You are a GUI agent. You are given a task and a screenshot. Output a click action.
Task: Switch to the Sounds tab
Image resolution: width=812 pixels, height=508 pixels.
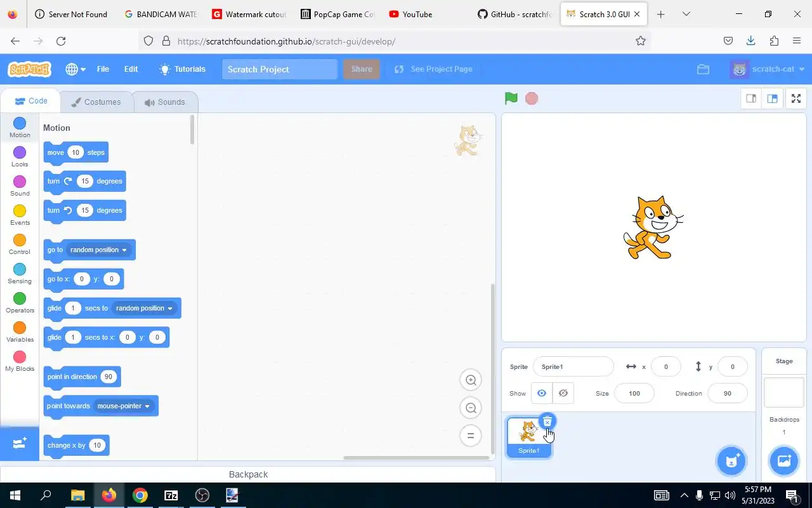click(164, 102)
